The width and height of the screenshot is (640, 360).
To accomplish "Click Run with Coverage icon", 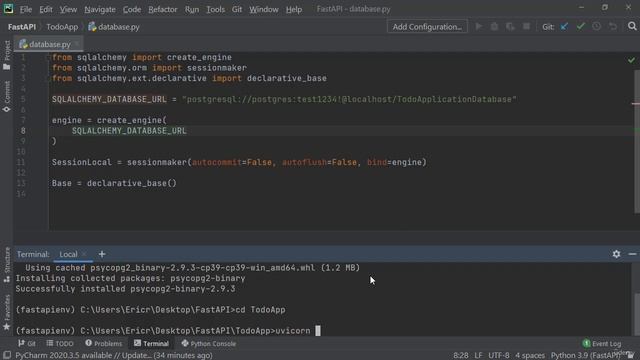I will point(510,27).
